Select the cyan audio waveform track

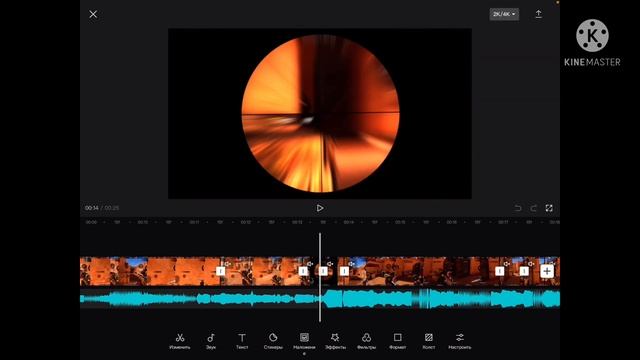pos(320,299)
